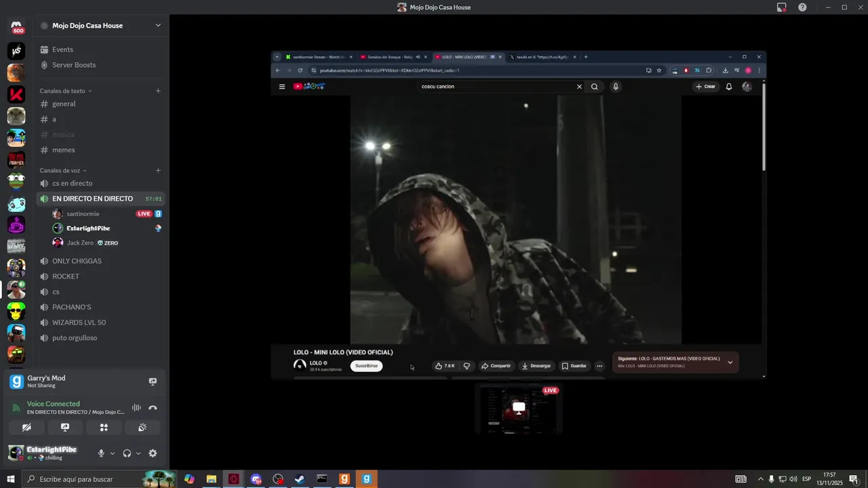Toggle camera on in voice panel

pos(26,428)
